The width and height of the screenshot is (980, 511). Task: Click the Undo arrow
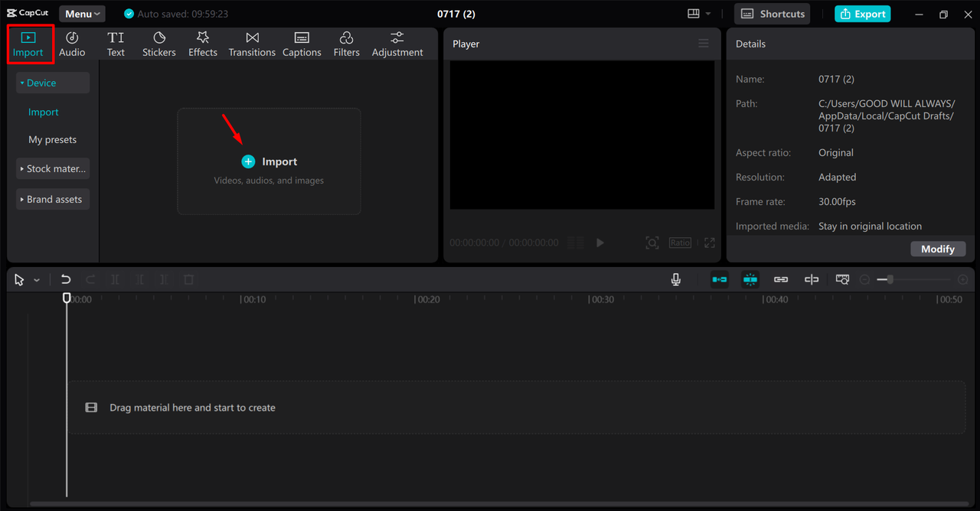[x=66, y=280]
